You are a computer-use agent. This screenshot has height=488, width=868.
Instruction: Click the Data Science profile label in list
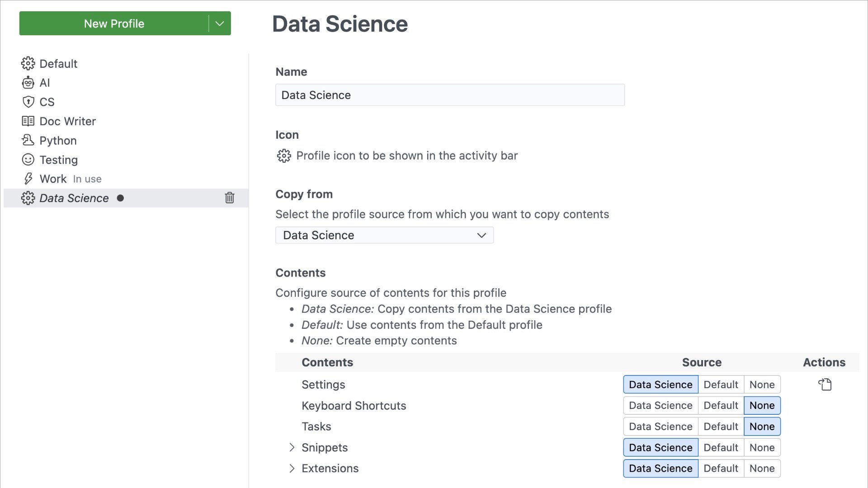[74, 198]
